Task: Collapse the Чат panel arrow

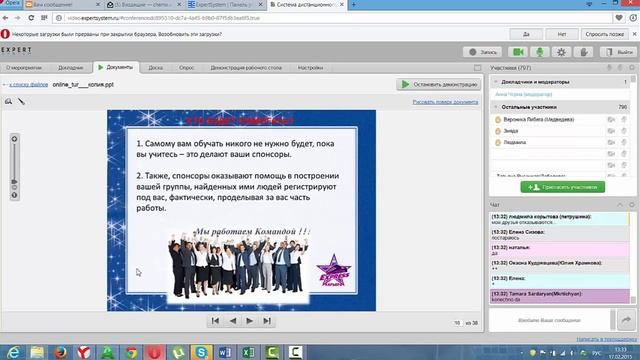Action: (620, 204)
